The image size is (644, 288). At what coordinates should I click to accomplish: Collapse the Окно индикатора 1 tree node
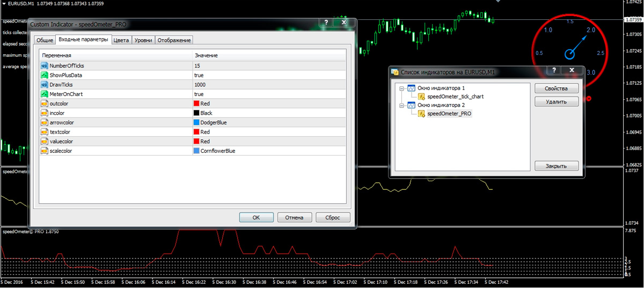[x=401, y=88]
